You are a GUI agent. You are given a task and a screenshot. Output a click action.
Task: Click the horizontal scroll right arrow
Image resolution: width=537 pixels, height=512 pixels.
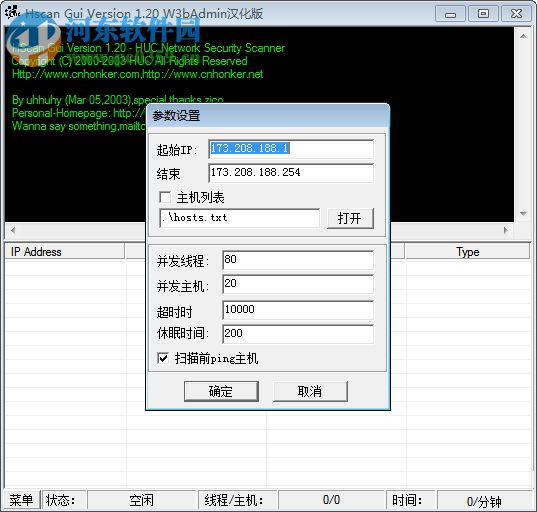(x=505, y=230)
